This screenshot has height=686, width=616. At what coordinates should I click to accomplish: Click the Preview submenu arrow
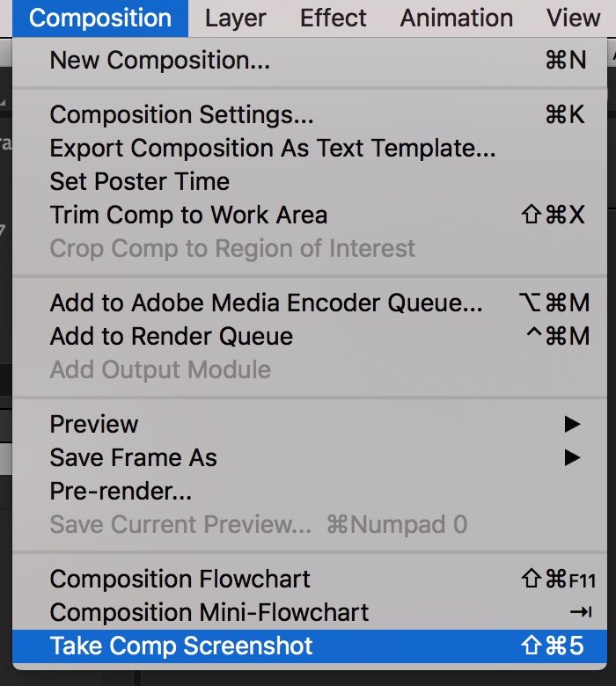(572, 424)
